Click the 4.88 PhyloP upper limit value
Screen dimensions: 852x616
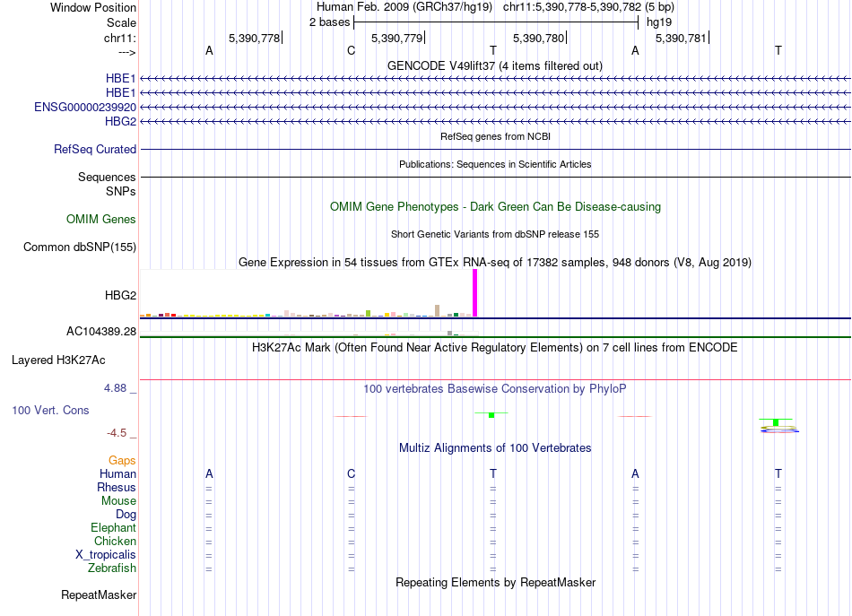click(115, 388)
